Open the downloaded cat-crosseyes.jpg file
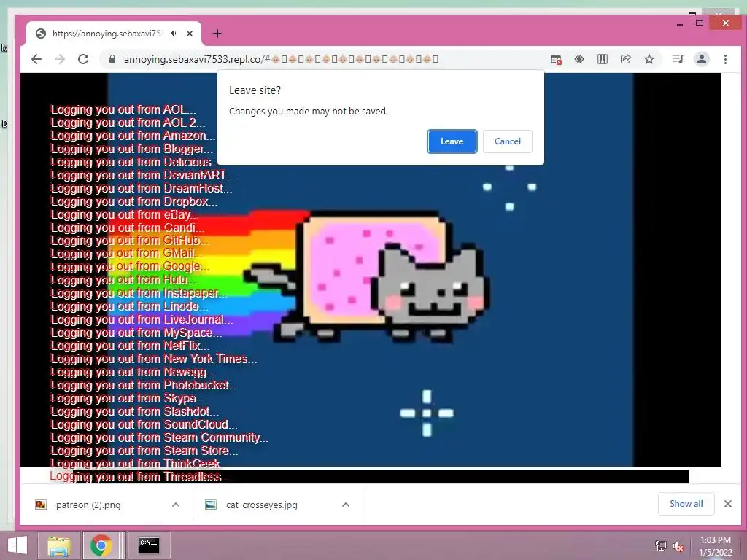747x560 pixels. 262,505
